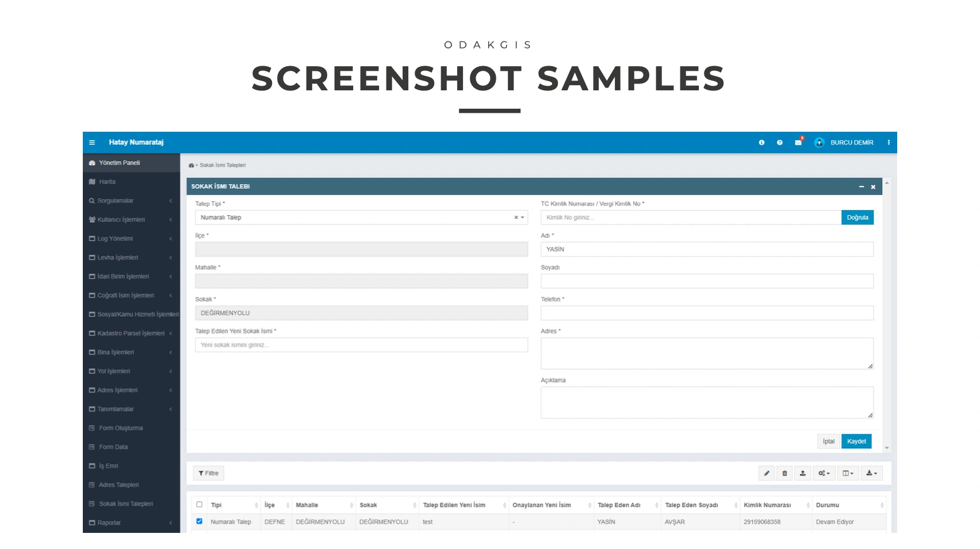Open the download export dropdown
980x549 pixels.
click(x=871, y=474)
